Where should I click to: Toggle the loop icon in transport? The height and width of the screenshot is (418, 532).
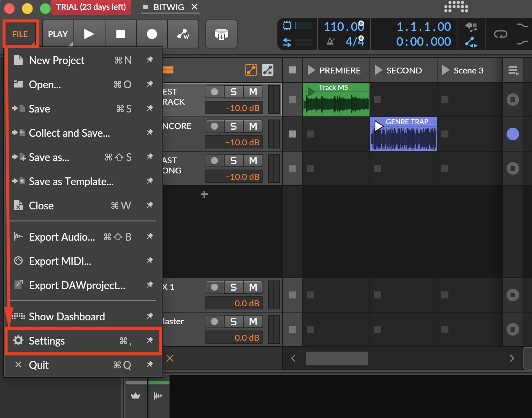point(500,34)
